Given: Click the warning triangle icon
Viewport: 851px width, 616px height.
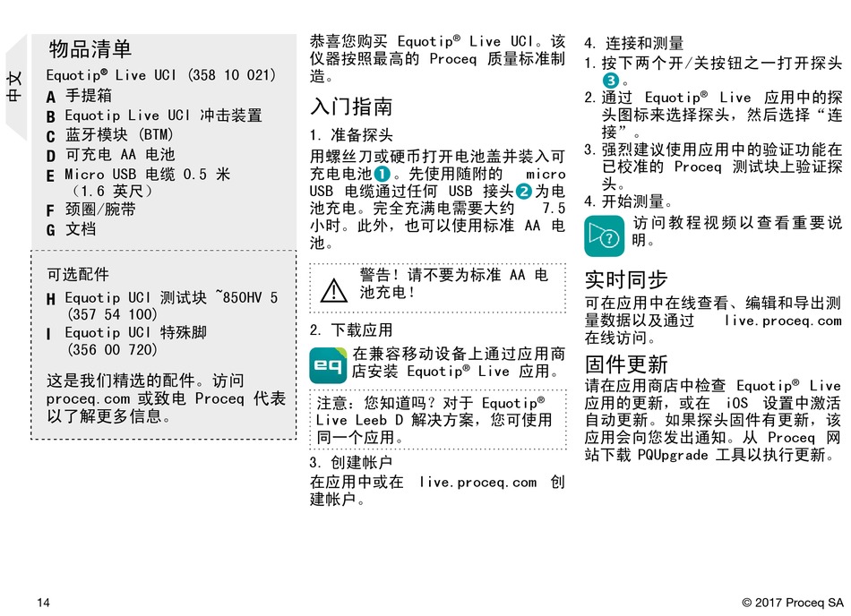Looking at the screenshot, I should 333,290.
